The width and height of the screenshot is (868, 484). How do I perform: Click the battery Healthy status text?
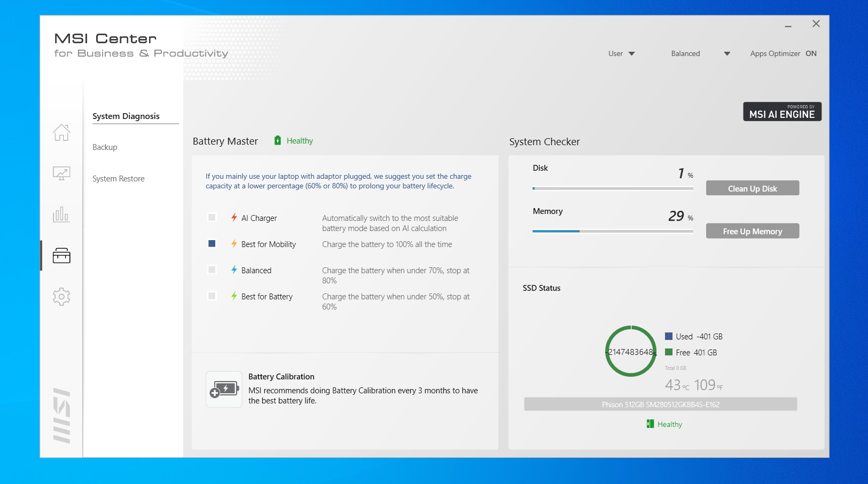pos(300,141)
